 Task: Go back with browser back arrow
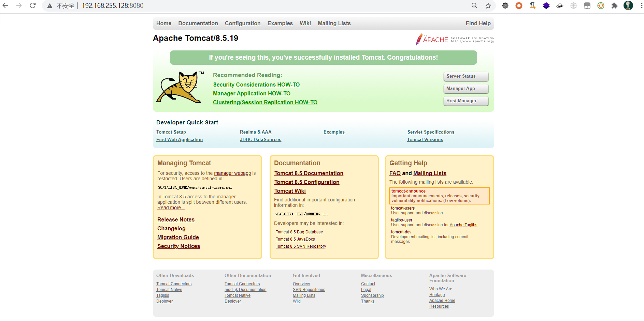click(x=5, y=5)
